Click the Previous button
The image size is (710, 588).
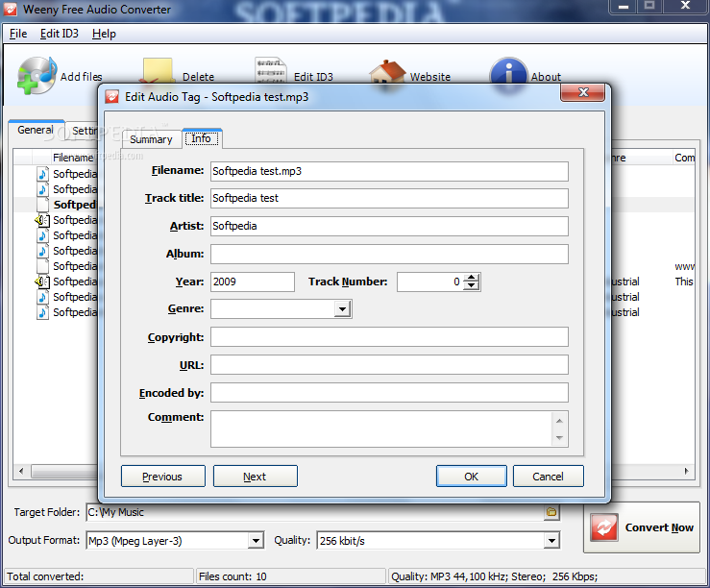(163, 477)
